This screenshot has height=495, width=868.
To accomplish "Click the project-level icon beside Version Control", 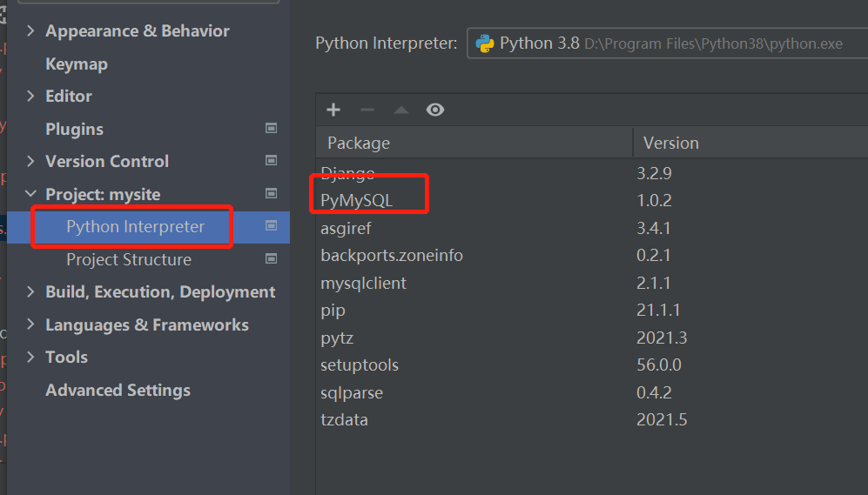I will point(272,161).
